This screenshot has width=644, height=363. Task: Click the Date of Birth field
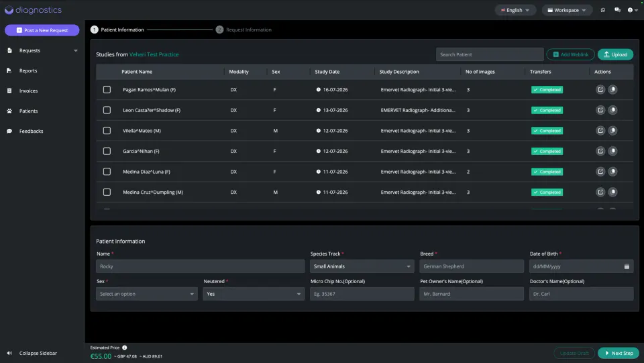point(581,266)
